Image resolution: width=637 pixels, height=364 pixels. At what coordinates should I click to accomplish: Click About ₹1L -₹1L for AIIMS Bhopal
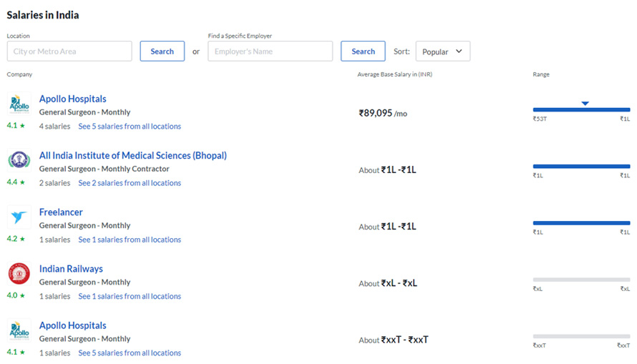click(x=387, y=170)
